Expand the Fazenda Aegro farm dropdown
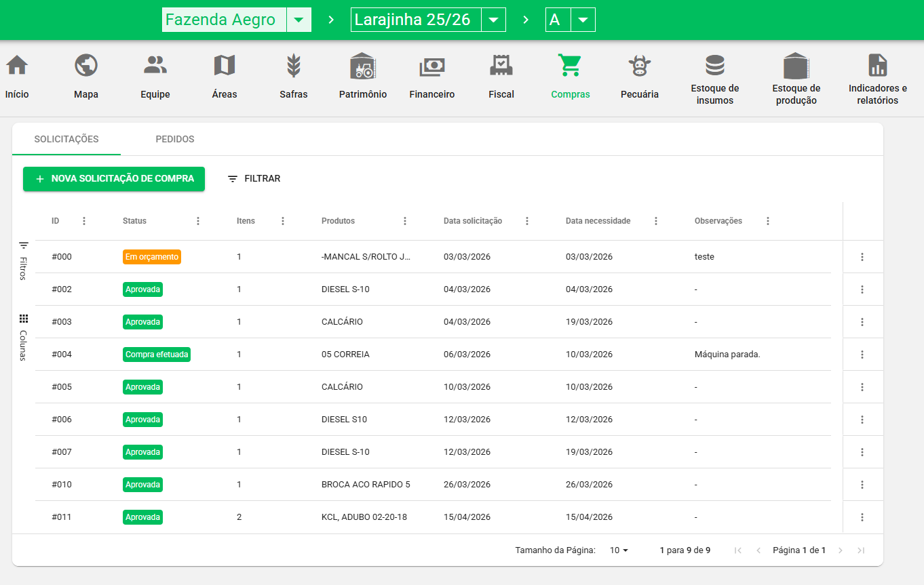 coord(299,20)
